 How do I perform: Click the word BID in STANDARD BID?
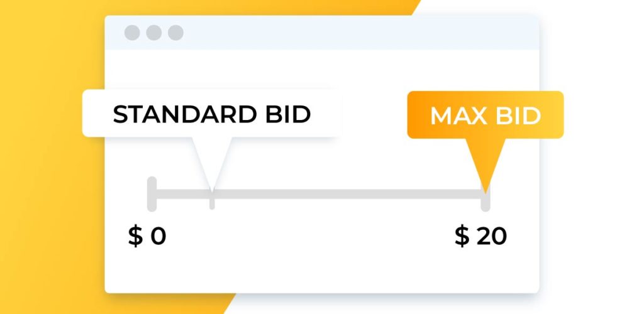[288, 114]
